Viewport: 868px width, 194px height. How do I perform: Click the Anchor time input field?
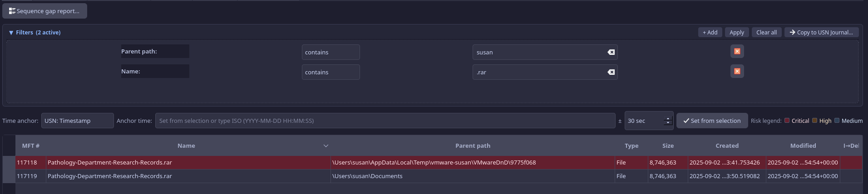pyautogui.click(x=385, y=121)
